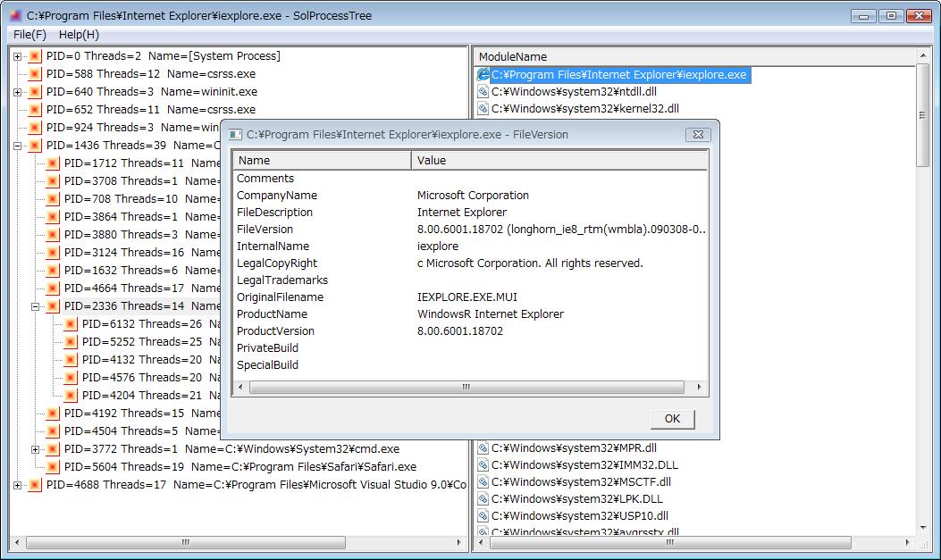Select the InternalName row in FileVersion

click(x=470, y=247)
